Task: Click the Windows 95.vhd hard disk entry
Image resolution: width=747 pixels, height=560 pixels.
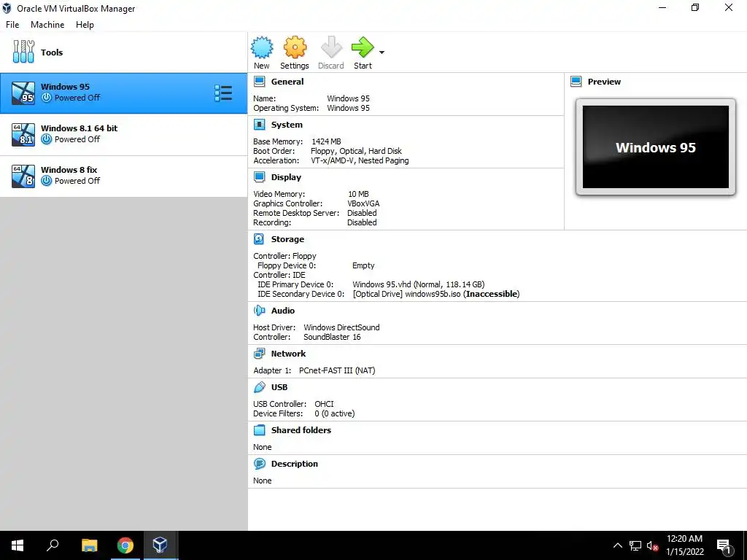Action: pyautogui.click(x=418, y=284)
